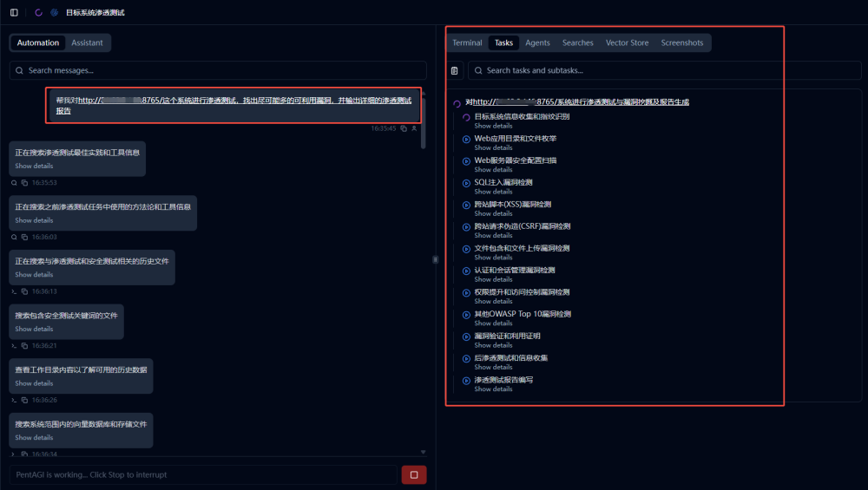
Task: Click the terminal icon beside 16:36:21
Action: click(x=14, y=346)
